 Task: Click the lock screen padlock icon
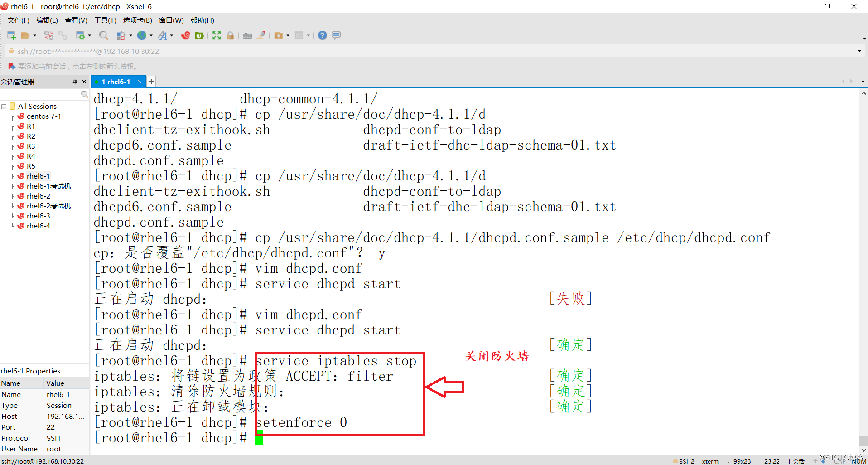coord(230,35)
